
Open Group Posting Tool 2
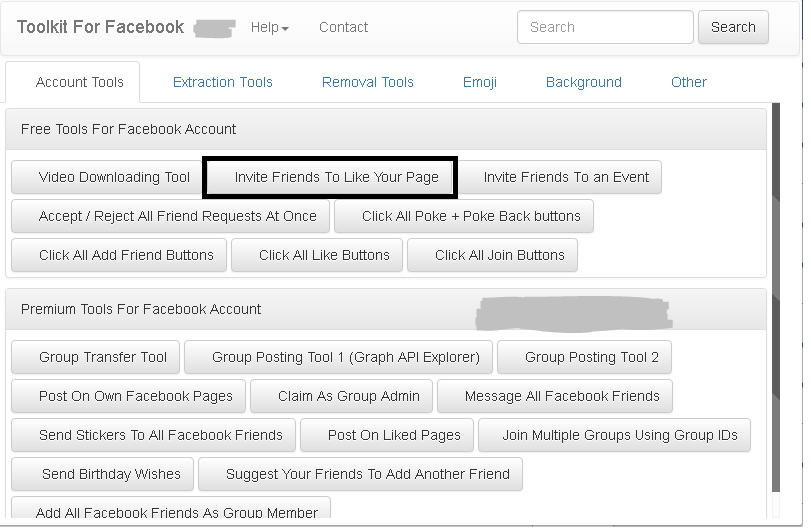[584, 357]
